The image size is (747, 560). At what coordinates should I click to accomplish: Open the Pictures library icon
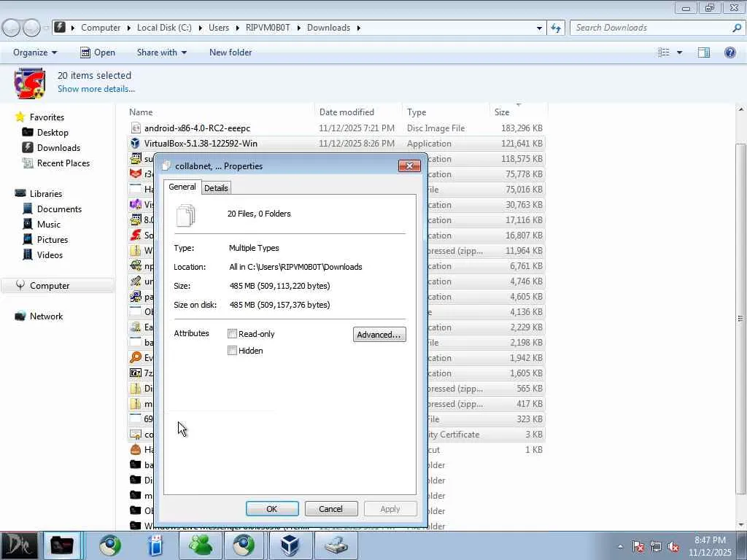click(28, 239)
